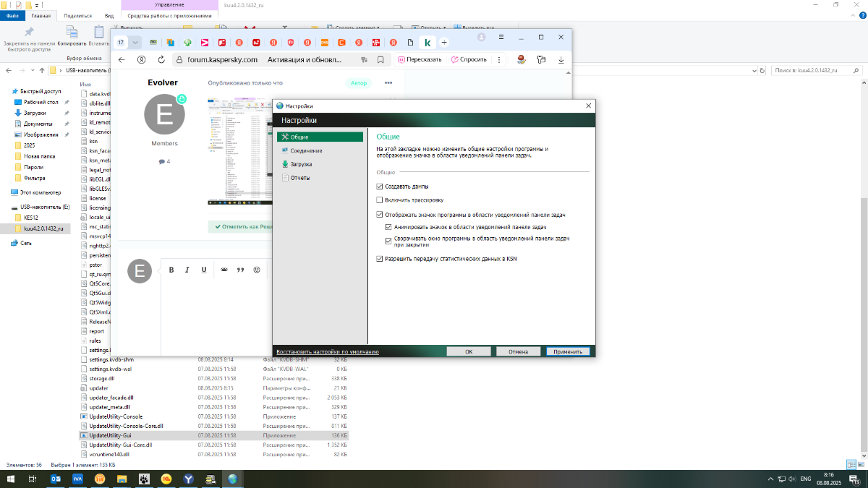Select the UpdateUtility-Console file
The image size is (868, 488).
116,417
